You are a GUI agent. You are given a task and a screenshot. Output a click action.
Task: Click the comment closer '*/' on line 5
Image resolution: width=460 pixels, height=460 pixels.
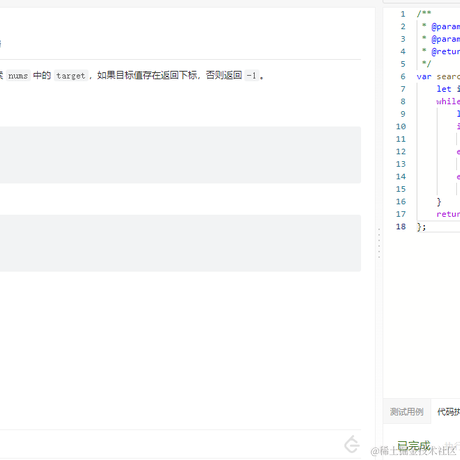pyautogui.click(x=426, y=64)
